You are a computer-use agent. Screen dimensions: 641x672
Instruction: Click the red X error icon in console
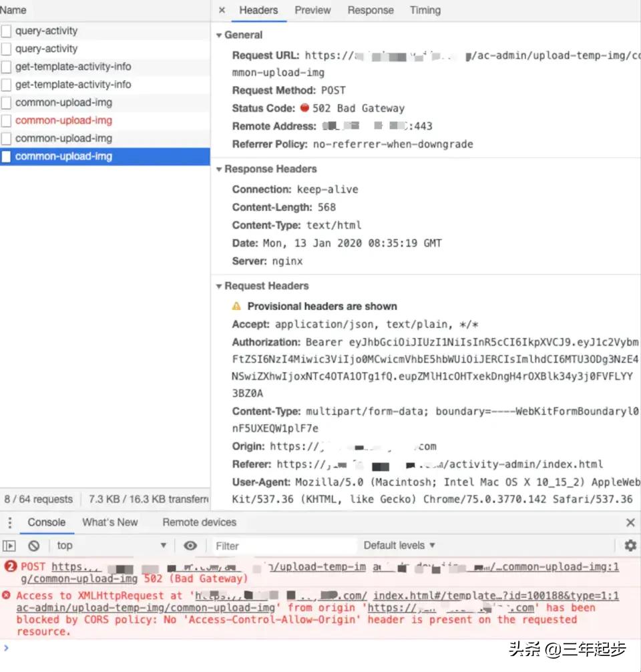6,596
